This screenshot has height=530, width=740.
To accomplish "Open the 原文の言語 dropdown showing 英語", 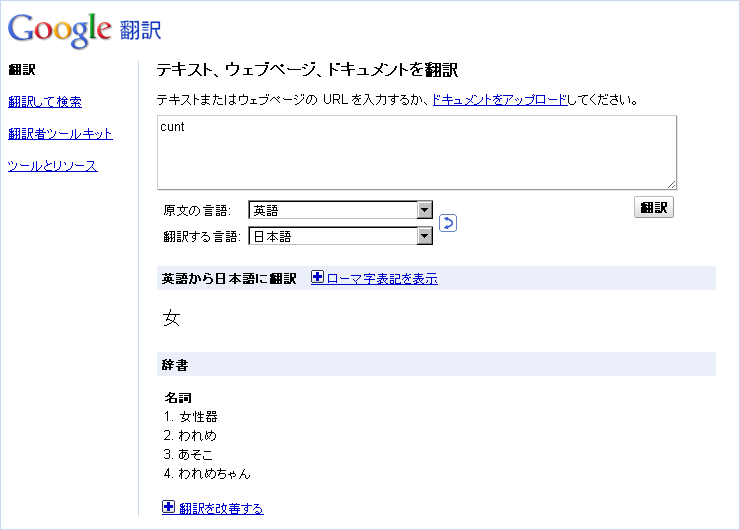I will tap(340, 210).
